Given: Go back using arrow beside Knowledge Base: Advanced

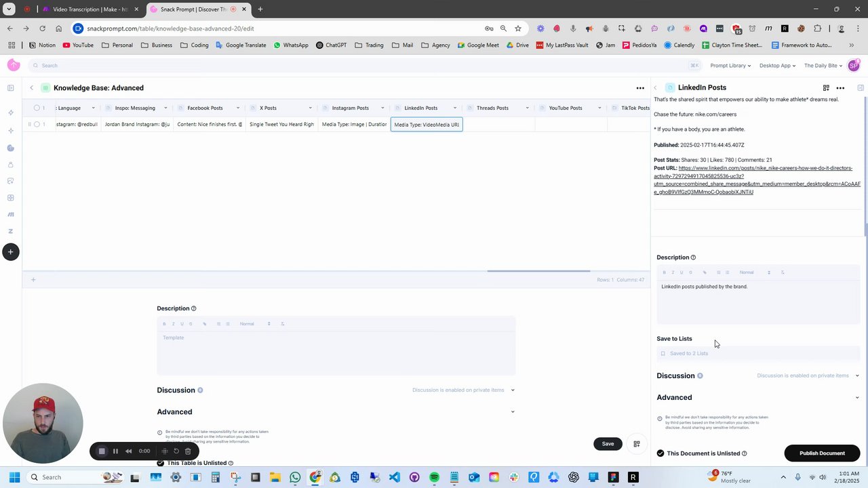Looking at the screenshot, I should point(31,88).
